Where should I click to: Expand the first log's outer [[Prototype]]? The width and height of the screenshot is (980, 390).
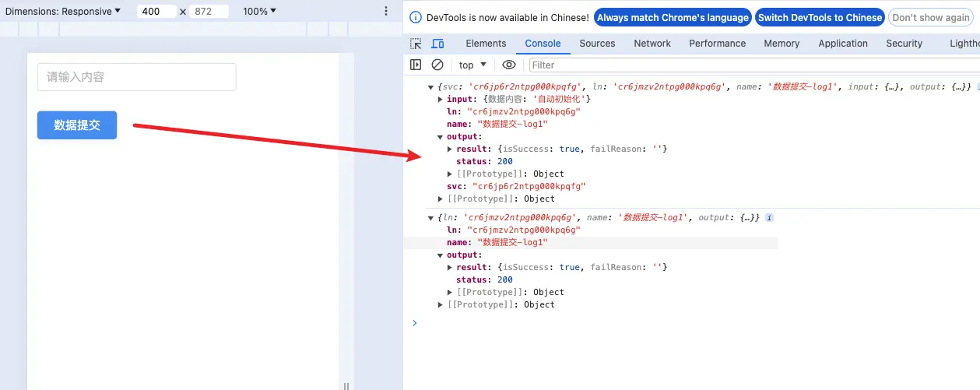441,199
